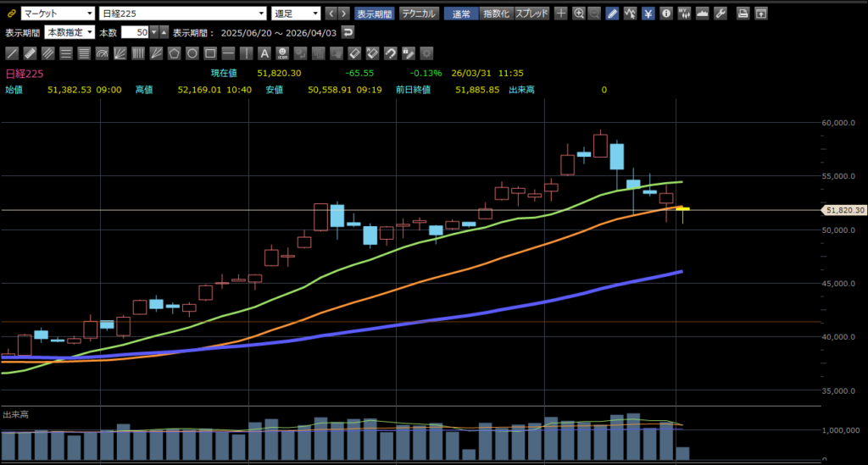Select the ellipse drawing tool
868x465 pixels.
pyautogui.click(x=192, y=53)
